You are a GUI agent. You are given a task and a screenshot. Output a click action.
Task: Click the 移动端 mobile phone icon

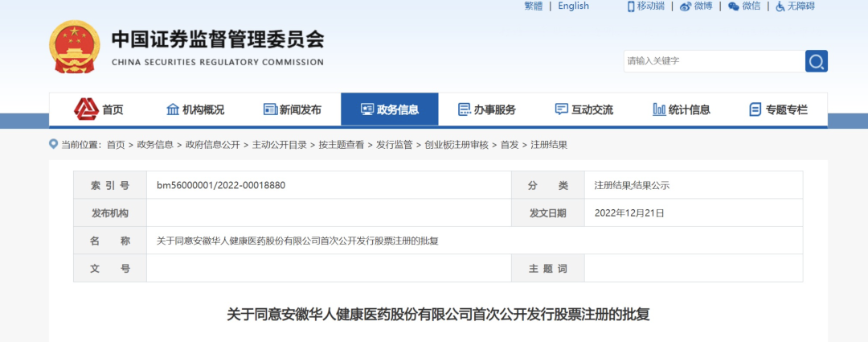click(631, 6)
